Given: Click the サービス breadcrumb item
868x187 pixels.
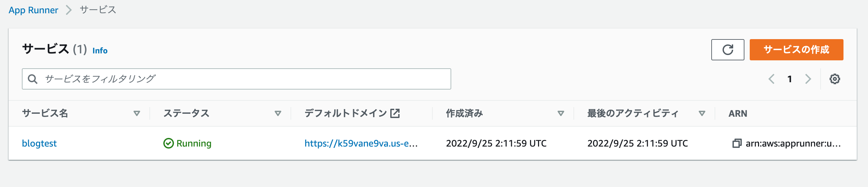Looking at the screenshot, I should click(98, 10).
